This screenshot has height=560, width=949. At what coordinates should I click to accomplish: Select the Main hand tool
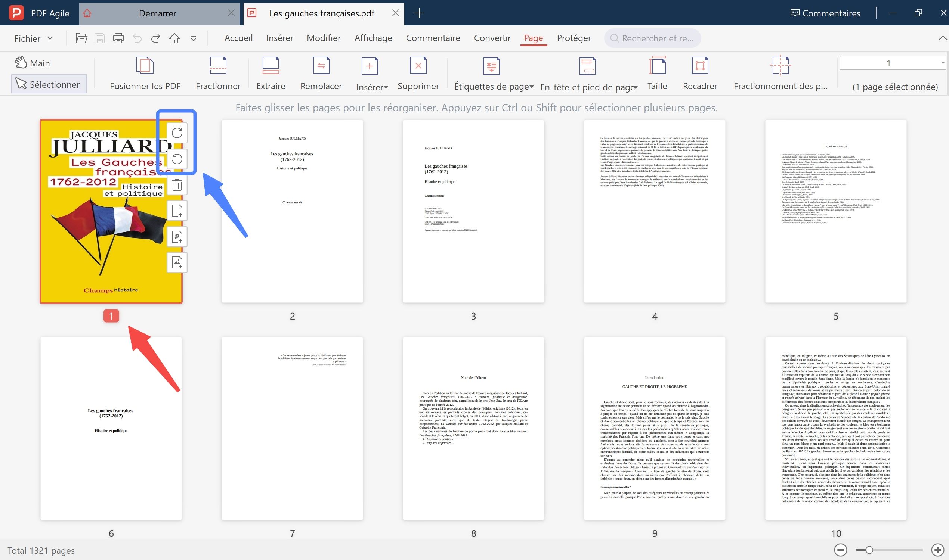pyautogui.click(x=33, y=63)
